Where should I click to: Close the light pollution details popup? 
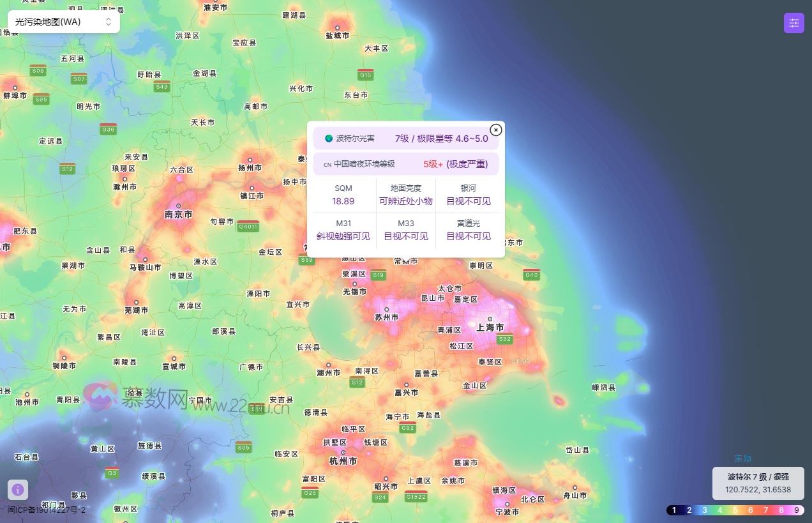(x=496, y=130)
